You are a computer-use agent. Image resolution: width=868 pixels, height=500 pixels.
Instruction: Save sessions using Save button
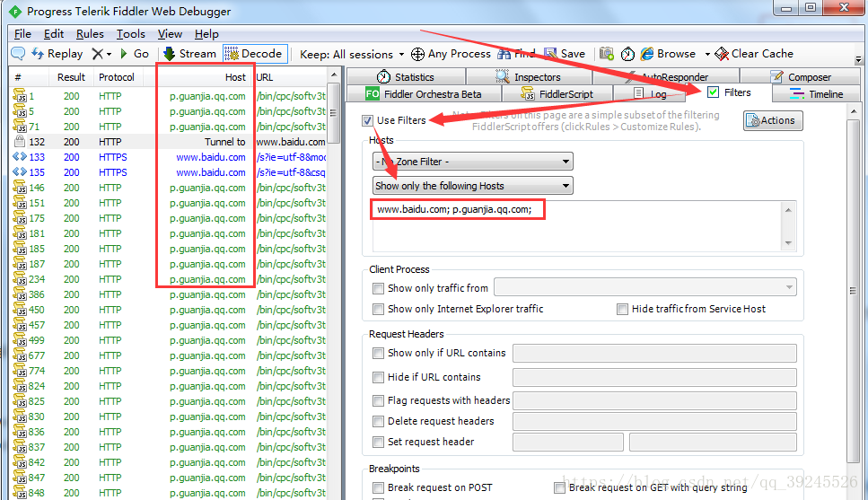point(565,54)
